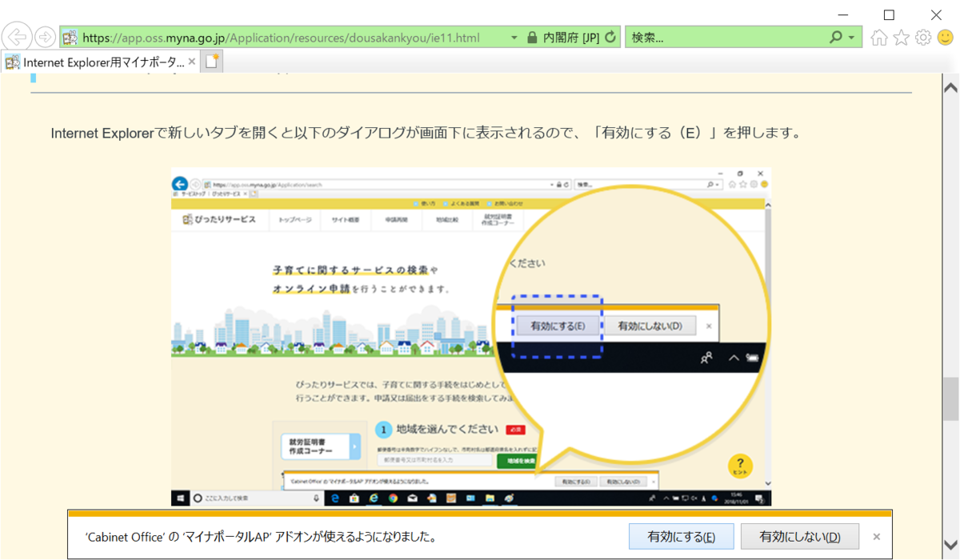
Task: Click 有効にする(E) in notification bar
Action: (681, 537)
